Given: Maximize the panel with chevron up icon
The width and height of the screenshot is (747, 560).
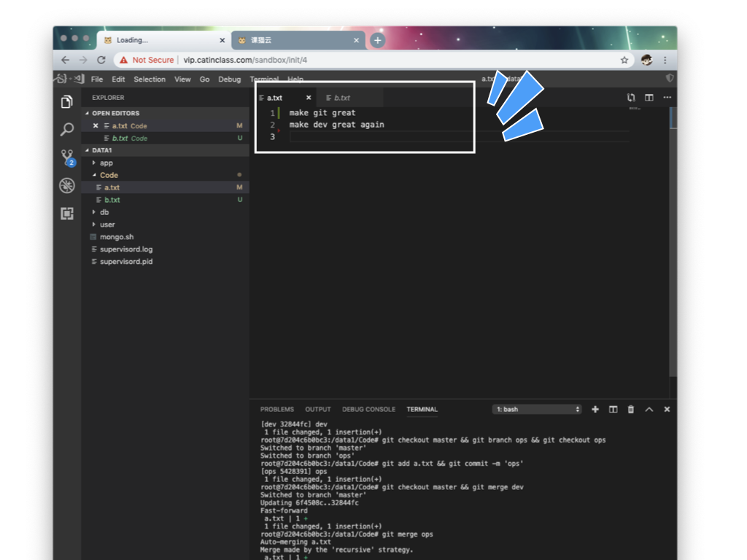Looking at the screenshot, I should (649, 410).
